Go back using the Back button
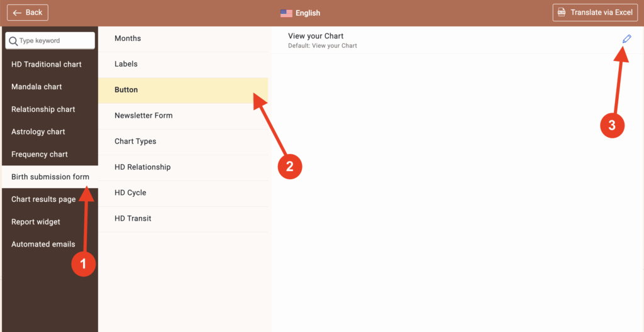 click(28, 13)
